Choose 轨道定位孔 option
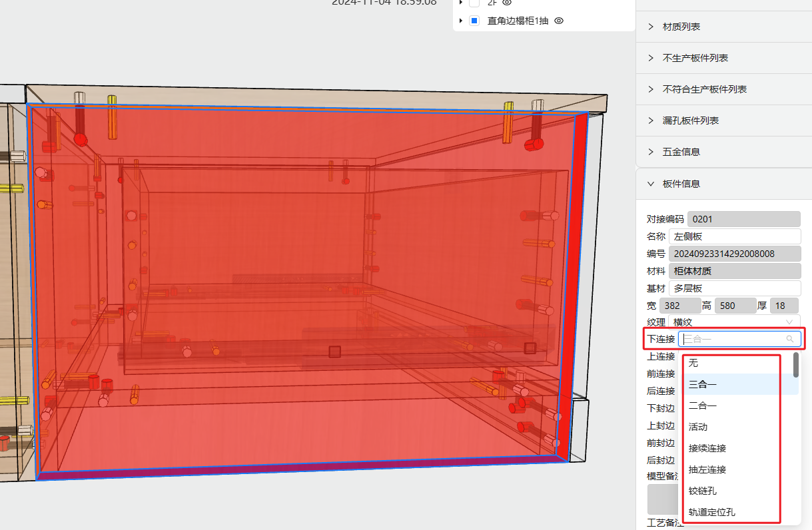This screenshot has width=812, height=530. point(711,512)
